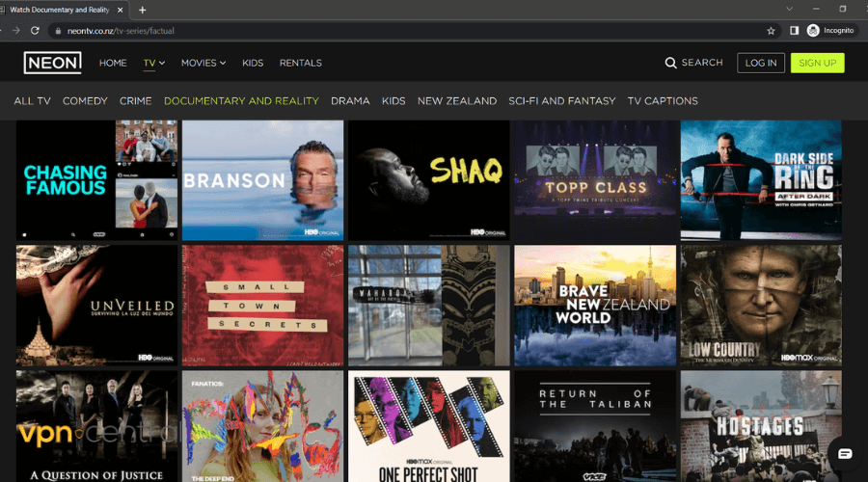Click the browser back arrow
Screen dimensions: 868x482
[14, 30]
